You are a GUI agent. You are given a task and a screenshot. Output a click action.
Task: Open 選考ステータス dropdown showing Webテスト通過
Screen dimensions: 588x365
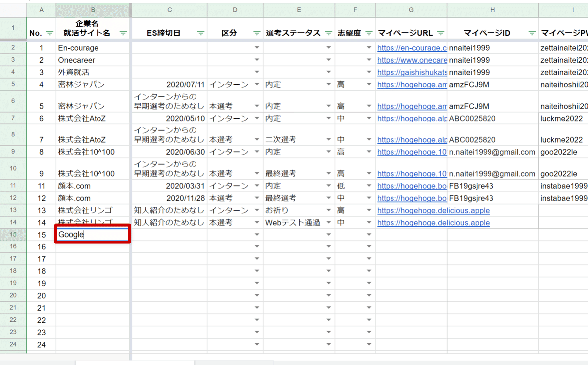(x=328, y=222)
